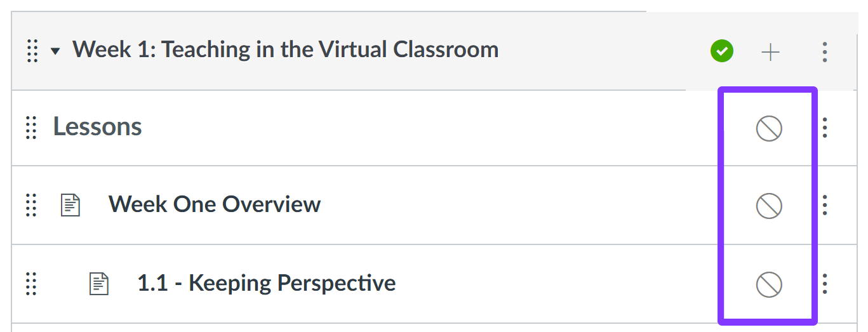Click the Week One Overview page icon
868x332 pixels.
(70, 205)
